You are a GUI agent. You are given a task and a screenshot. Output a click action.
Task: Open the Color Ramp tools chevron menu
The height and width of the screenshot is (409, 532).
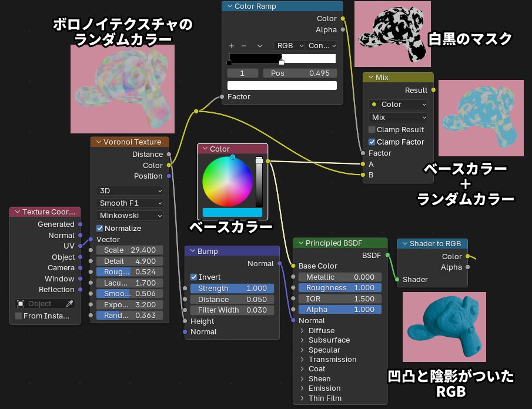click(259, 46)
